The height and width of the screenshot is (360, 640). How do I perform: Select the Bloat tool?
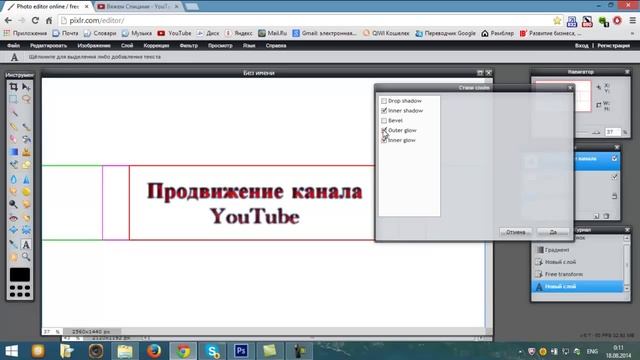click(13, 230)
